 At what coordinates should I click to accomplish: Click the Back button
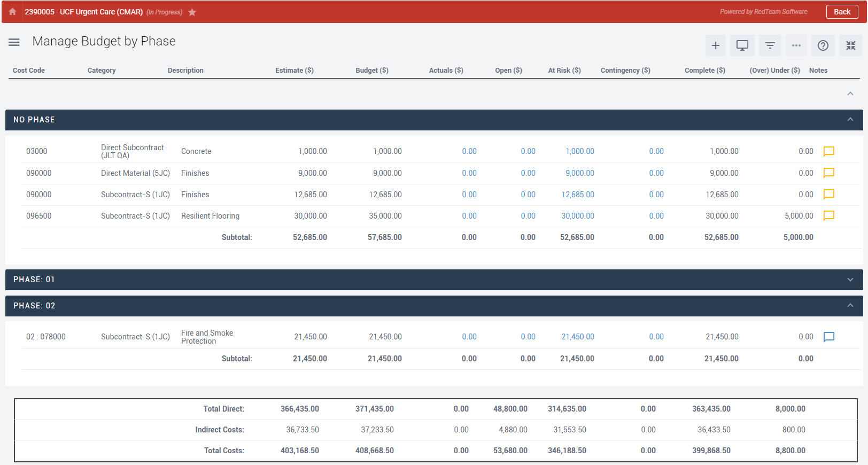click(842, 12)
